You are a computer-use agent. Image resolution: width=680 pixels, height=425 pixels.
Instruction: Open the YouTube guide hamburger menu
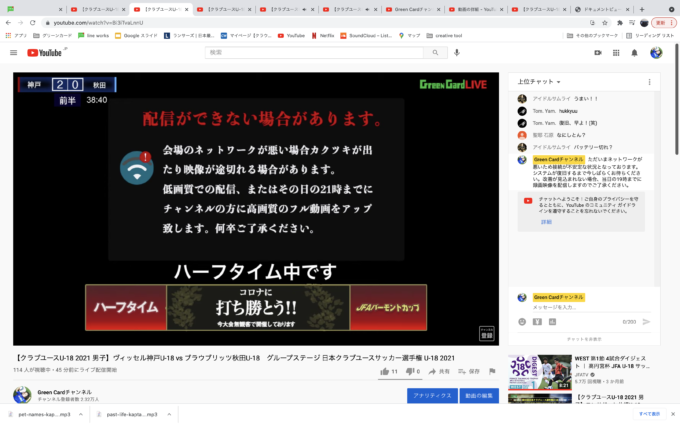pos(13,52)
